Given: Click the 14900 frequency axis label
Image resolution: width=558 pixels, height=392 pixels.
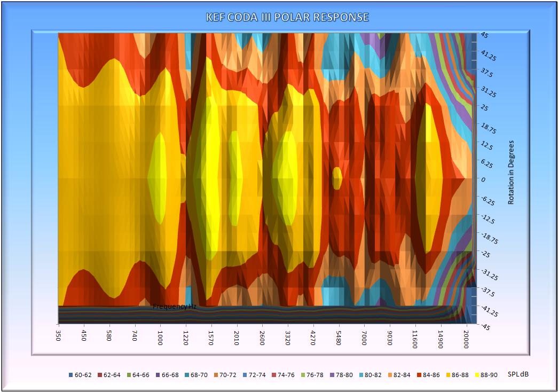Looking at the screenshot, I should click(441, 339).
